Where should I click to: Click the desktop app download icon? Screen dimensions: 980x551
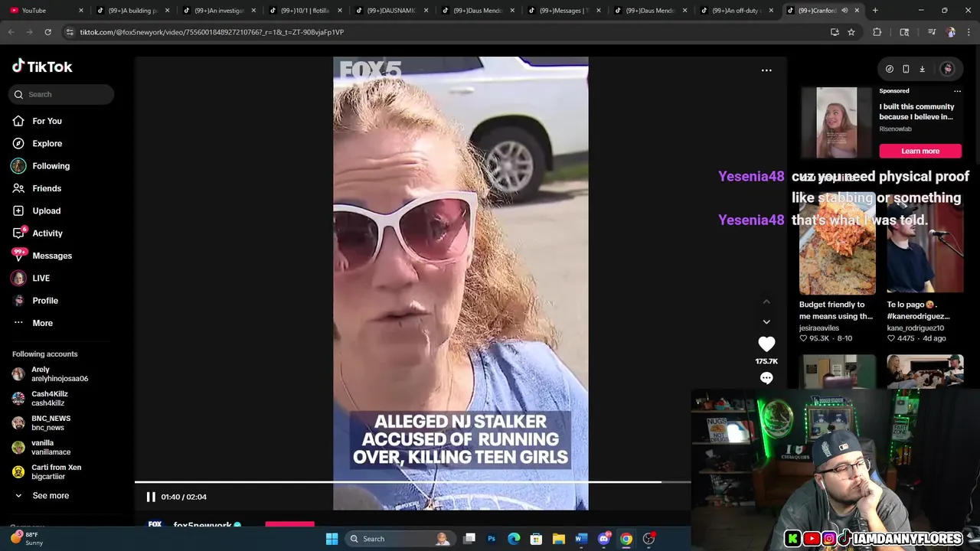pyautogui.click(x=922, y=69)
